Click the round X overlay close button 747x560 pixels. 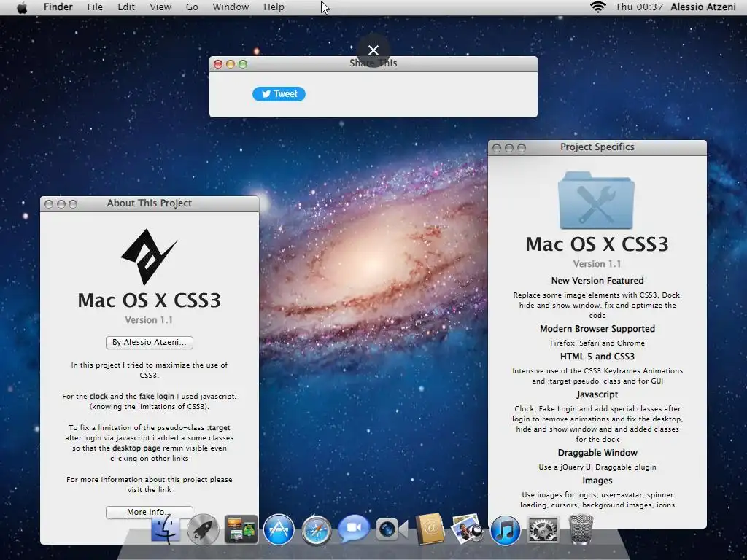coord(373,50)
